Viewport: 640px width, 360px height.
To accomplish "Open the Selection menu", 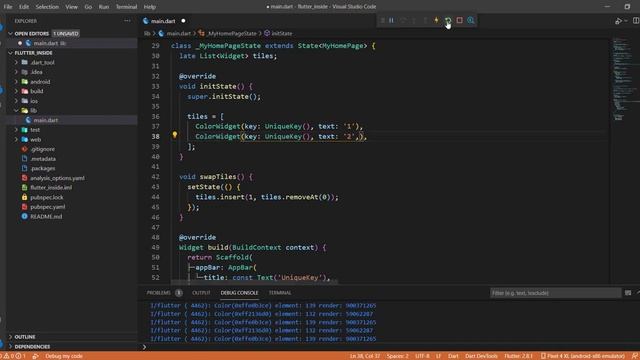I will coord(47,7).
